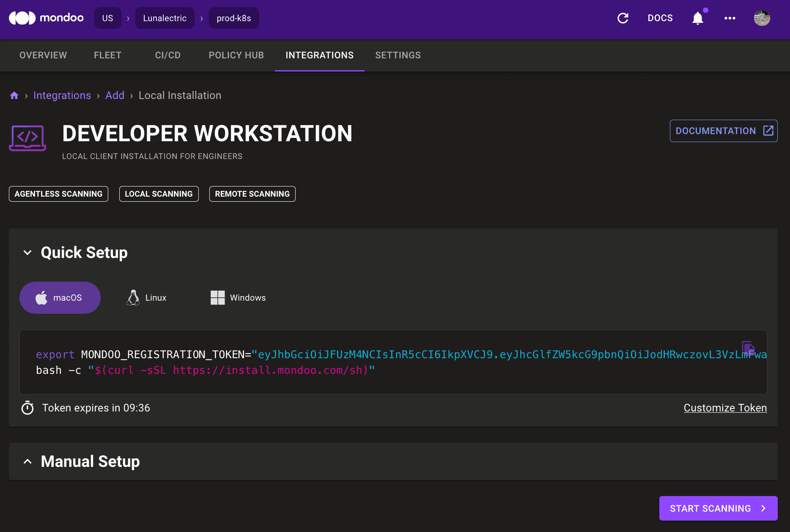
Task: Switch to Linux install instructions
Action: [147, 298]
